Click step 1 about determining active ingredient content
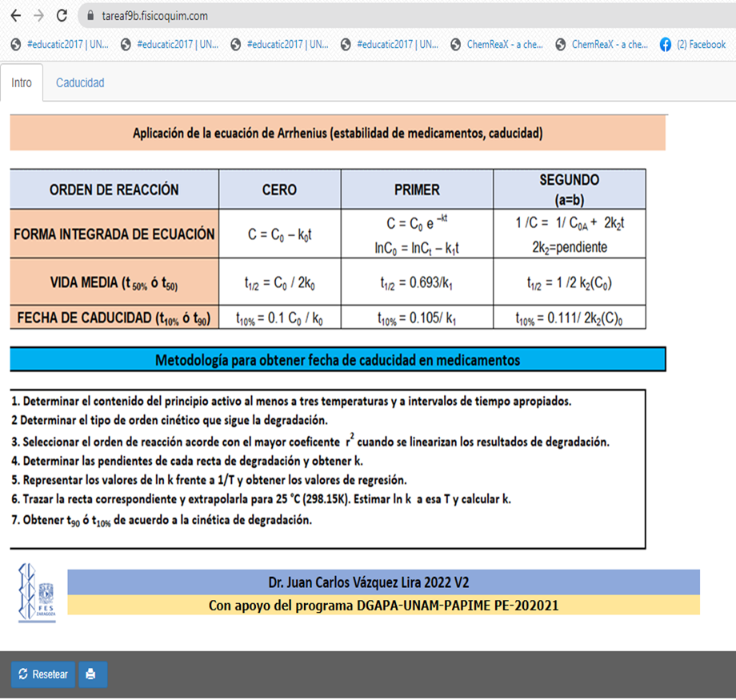 291,402
